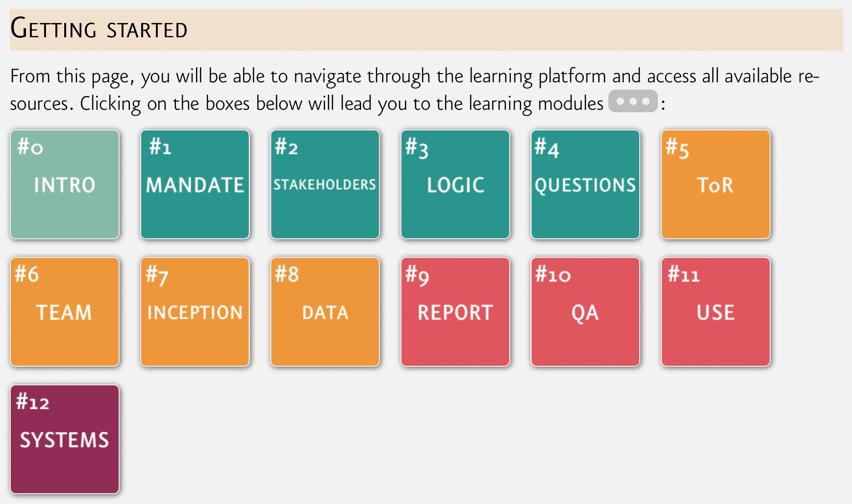This screenshot has height=504, width=852.
Task: Expand the gray three-dot ellipsis badge
Action: coord(633,101)
